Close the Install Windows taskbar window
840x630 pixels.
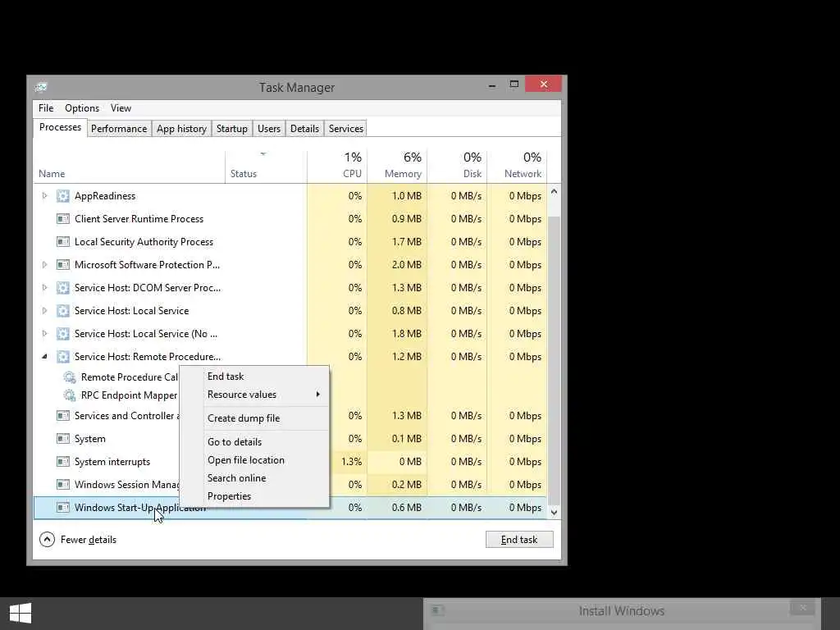coord(802,608)
